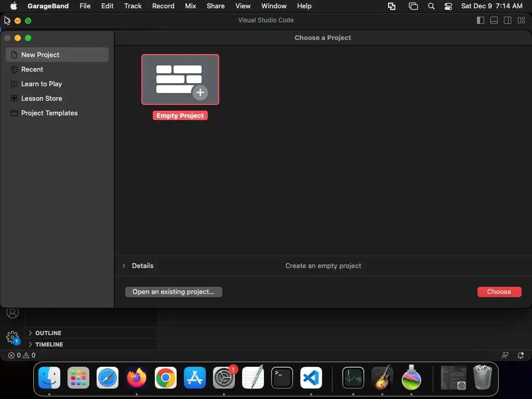Select the Empty Project thumbnail

pos(180,79)
